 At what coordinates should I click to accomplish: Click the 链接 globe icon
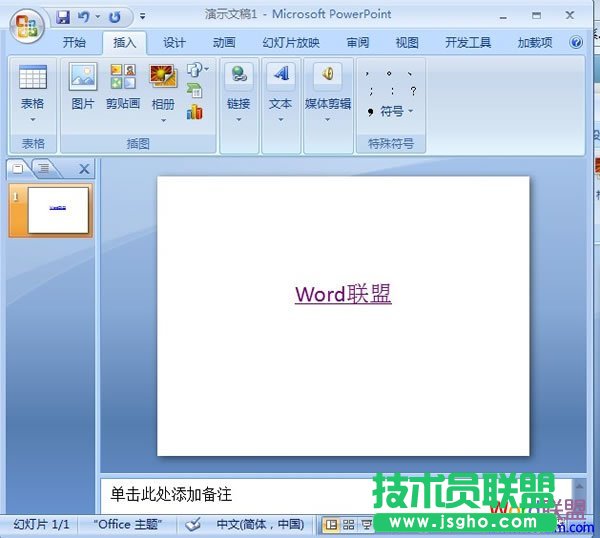(x=239, y=74)
